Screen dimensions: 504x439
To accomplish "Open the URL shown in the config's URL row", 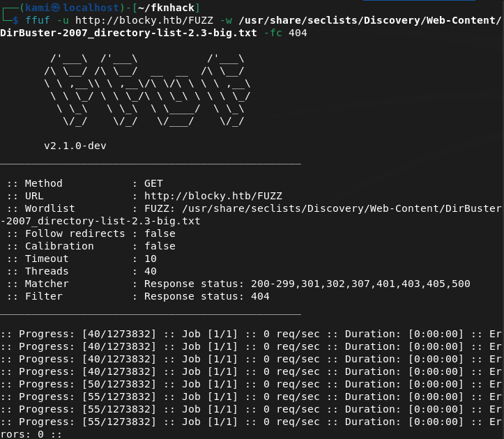I will pos(213,196).
